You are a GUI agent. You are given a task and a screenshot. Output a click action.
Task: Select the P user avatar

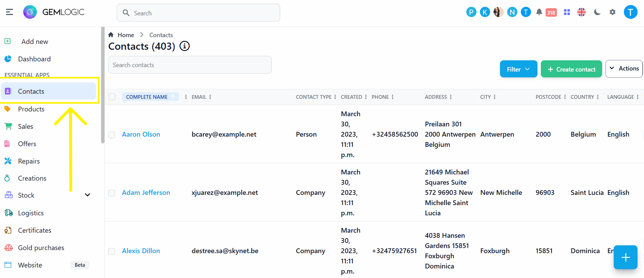(x=471, y=12)
